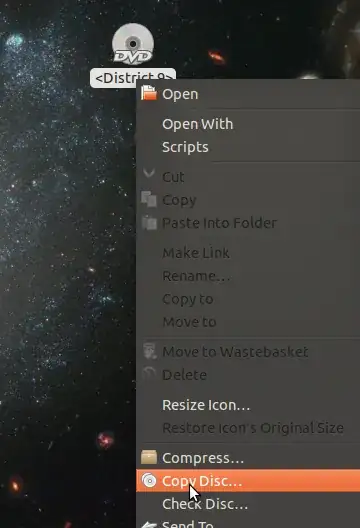Image resolution: width=360 pixels, height=528 pixels.
Task: Choose Compress... from the context menu
Action: pyautogui.click(x=248, y=458)
